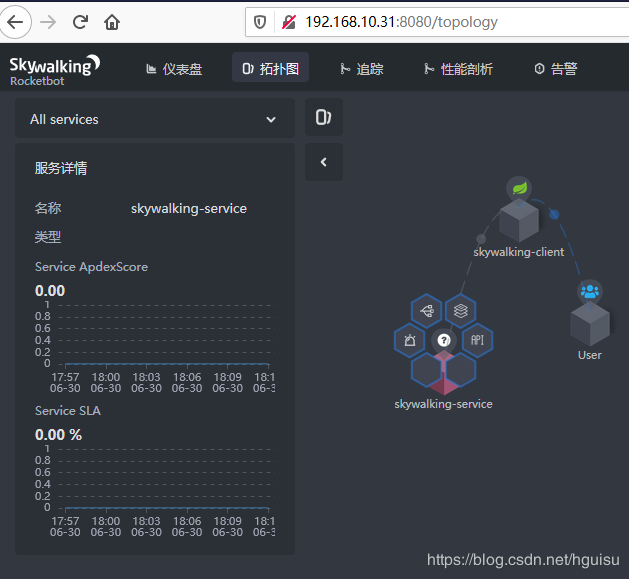Reload the topology page
629x579 pixels.
point(80,22)
